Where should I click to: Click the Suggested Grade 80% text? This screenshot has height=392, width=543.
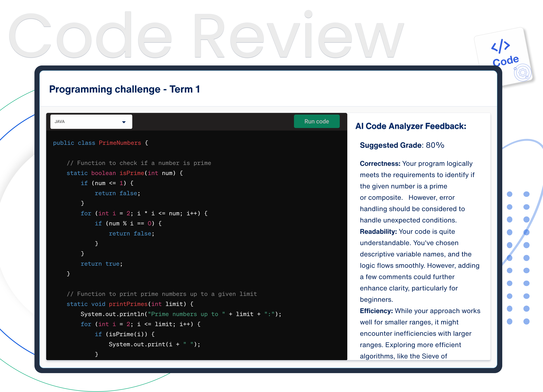402,145
